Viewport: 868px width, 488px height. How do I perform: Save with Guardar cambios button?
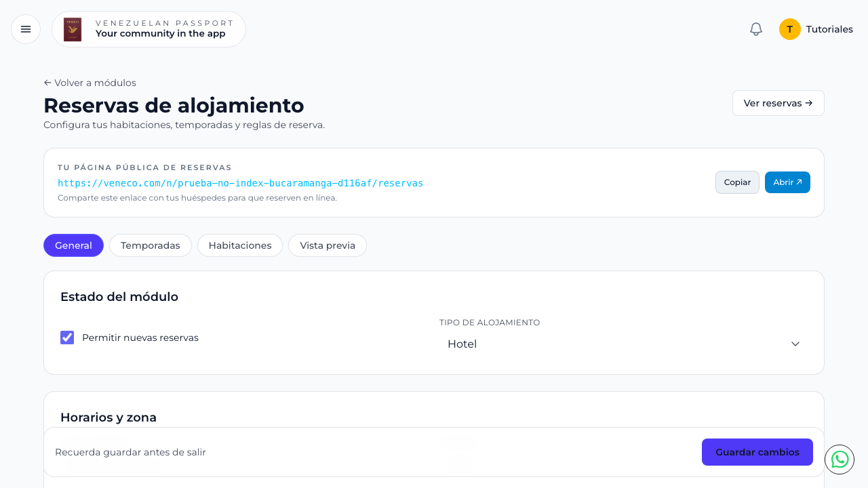(x=757, y=452)
